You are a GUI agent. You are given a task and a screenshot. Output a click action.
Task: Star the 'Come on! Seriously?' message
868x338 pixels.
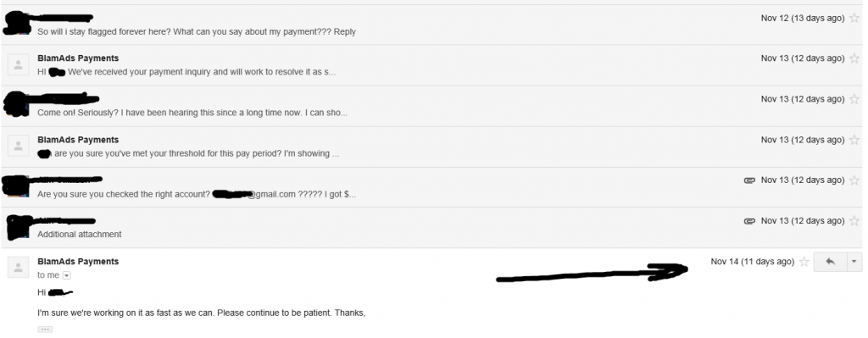click(x=854, y=100)
